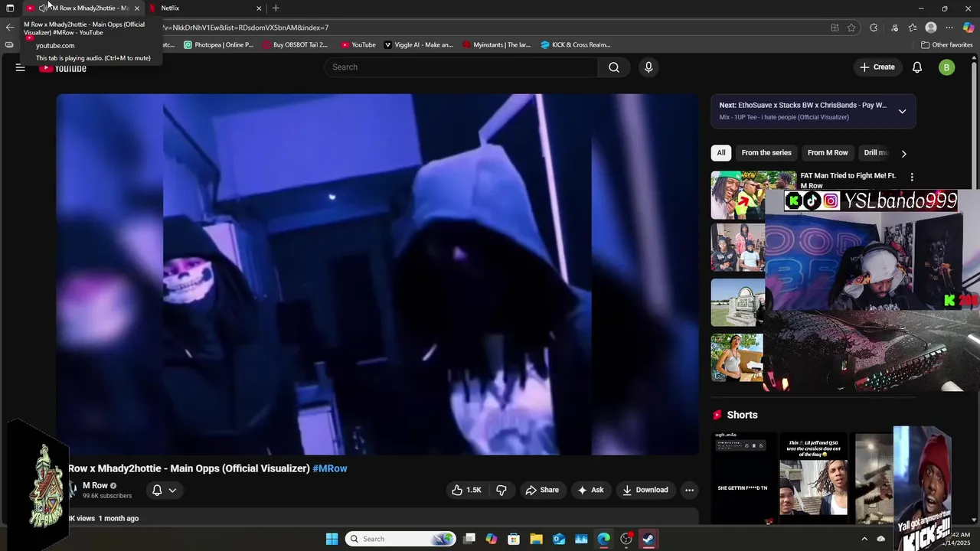Image resolution: width=980 pixels, height=551 pixels.
Task: Open options for 'FAT Man Tried to Fight Me' video
Action: click(x=911, y=177)
